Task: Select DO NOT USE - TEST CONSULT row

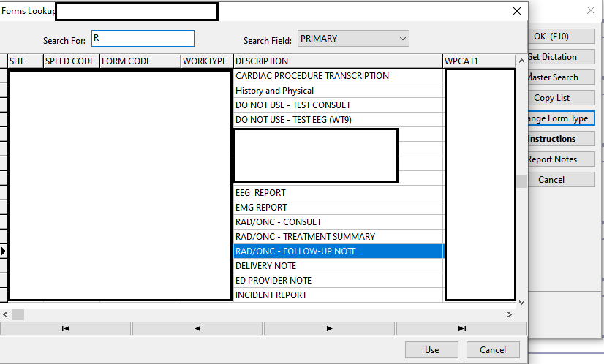Action: [339, 105]
